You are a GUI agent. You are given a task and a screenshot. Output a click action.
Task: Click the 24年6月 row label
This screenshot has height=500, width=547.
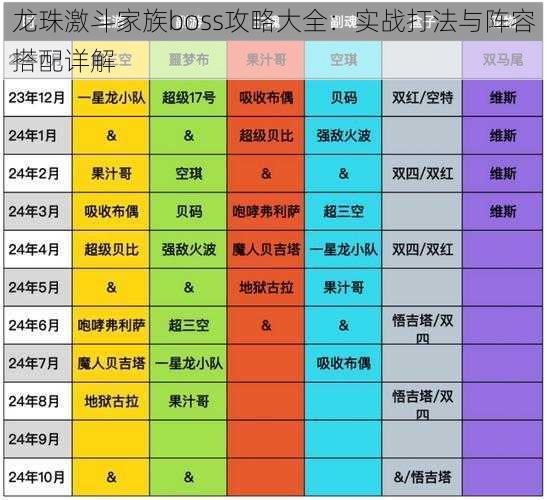(33, 326)
